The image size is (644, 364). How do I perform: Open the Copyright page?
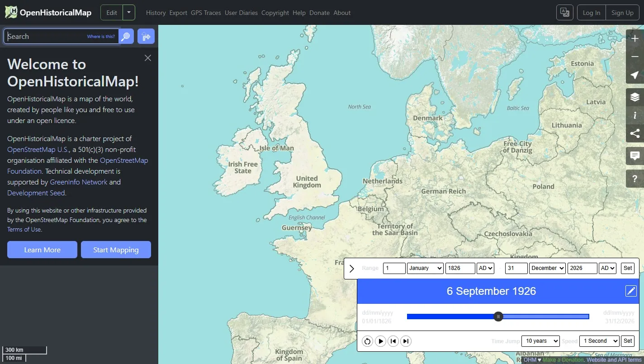[275, 13]
